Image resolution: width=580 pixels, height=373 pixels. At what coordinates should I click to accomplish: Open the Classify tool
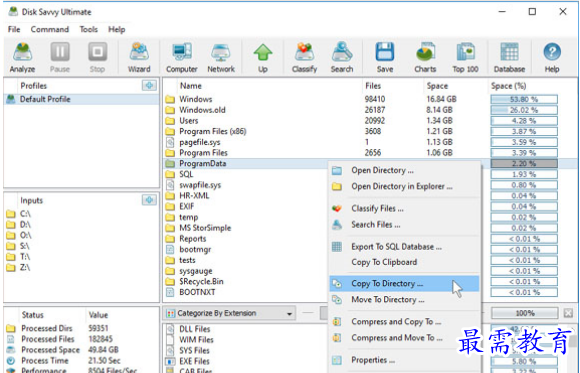[304, 57]
